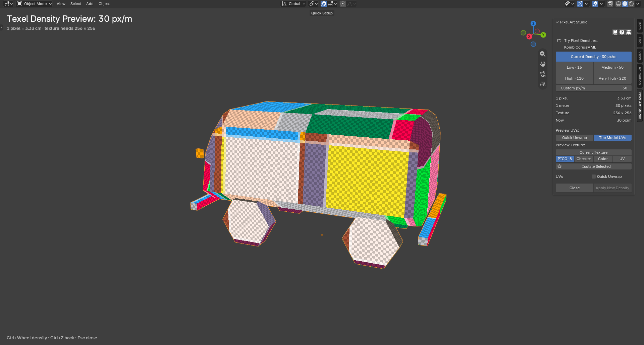The image size is (644, 345).
Task: Open the View menu
Action: [61, 4]
